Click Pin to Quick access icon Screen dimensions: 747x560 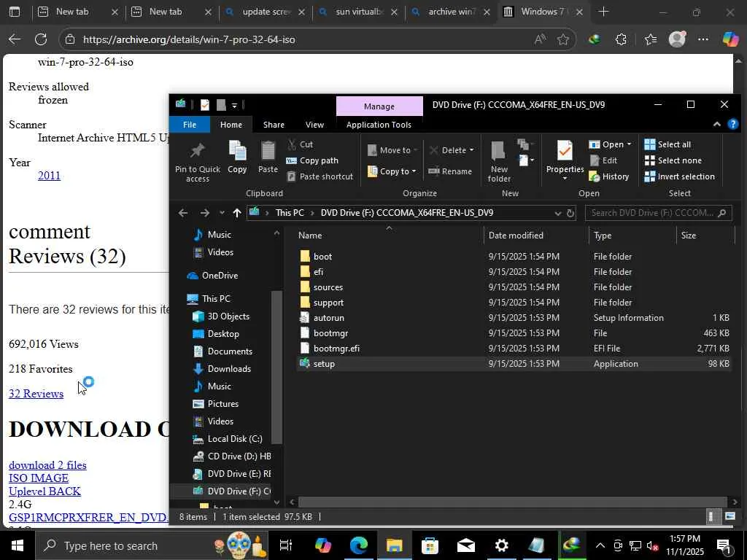197,161
